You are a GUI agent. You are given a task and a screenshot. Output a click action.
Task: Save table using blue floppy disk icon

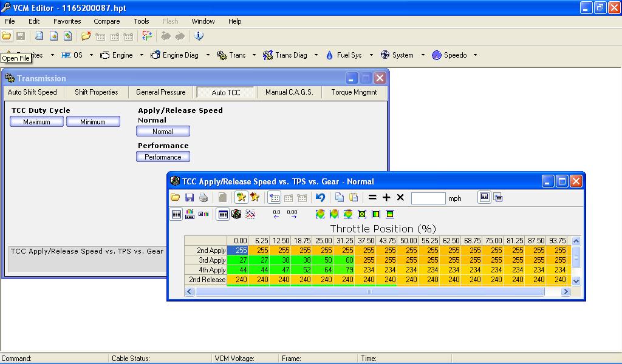point(190,197)
